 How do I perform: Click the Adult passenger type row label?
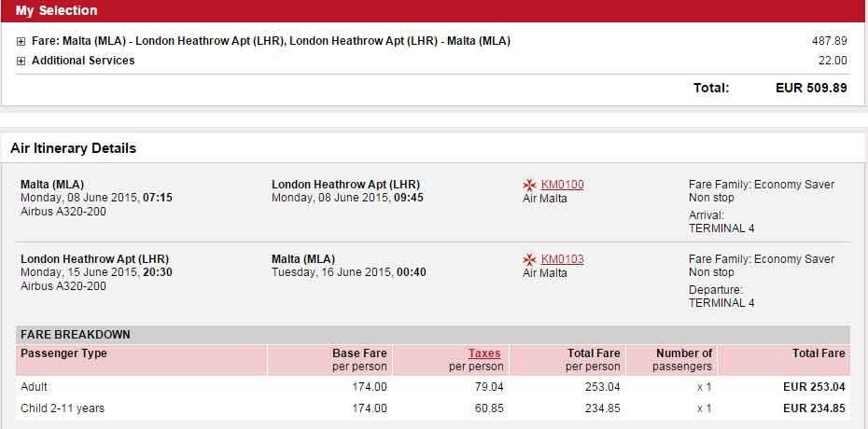tap(34, 387)
